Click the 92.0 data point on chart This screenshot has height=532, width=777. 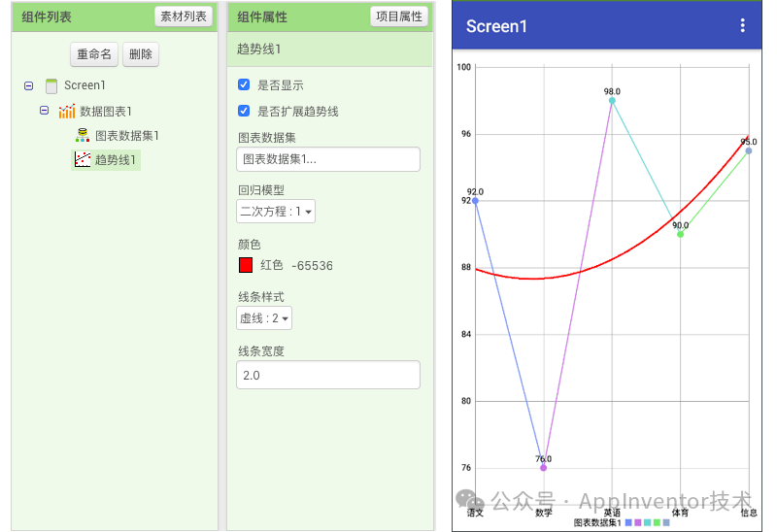point(475,201)
